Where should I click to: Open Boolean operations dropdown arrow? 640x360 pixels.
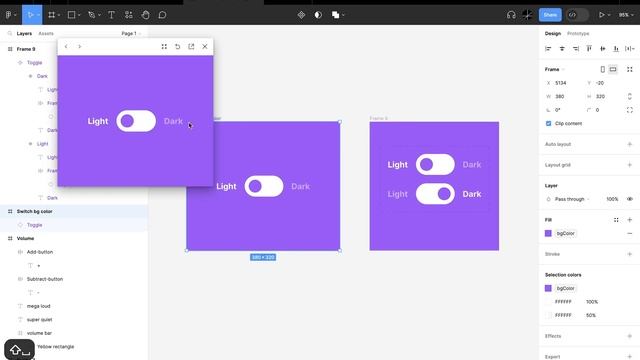click(x=343, y=15)
